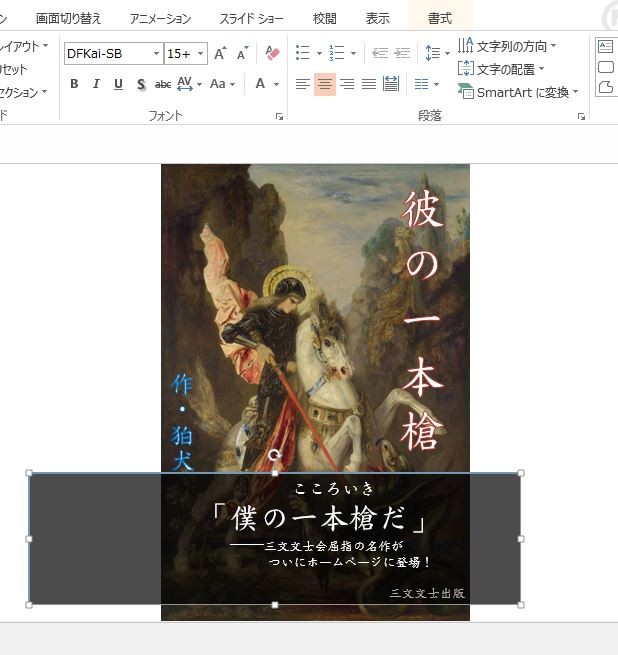Image resolution: width=618 pixels, height=655 pixels.
Task: Click the blue author text 作・狛犬
Action: [182, 422]
